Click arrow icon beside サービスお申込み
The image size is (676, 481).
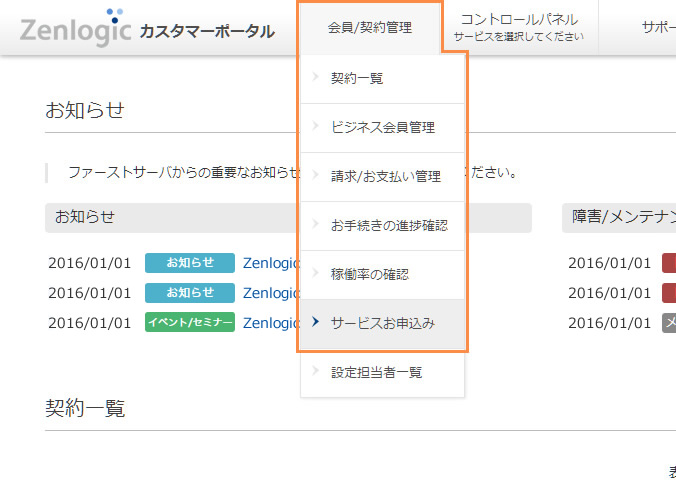click(316, 323)
